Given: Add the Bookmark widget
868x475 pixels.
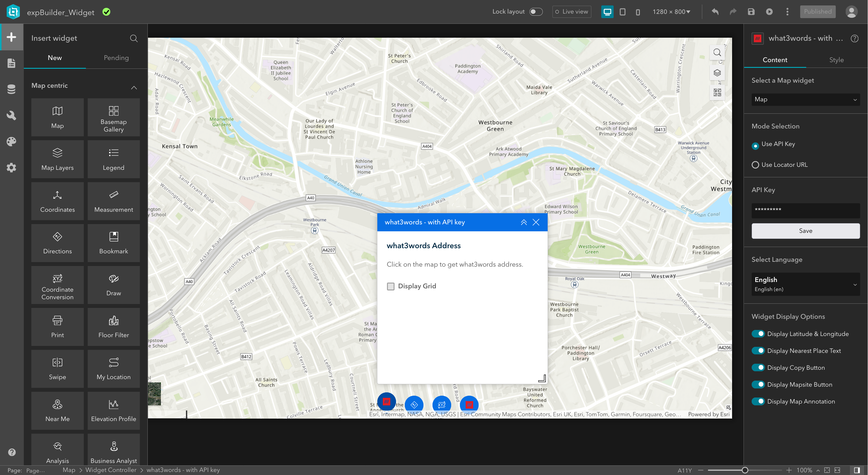Looking at the screenshot, I should point(114,243).
